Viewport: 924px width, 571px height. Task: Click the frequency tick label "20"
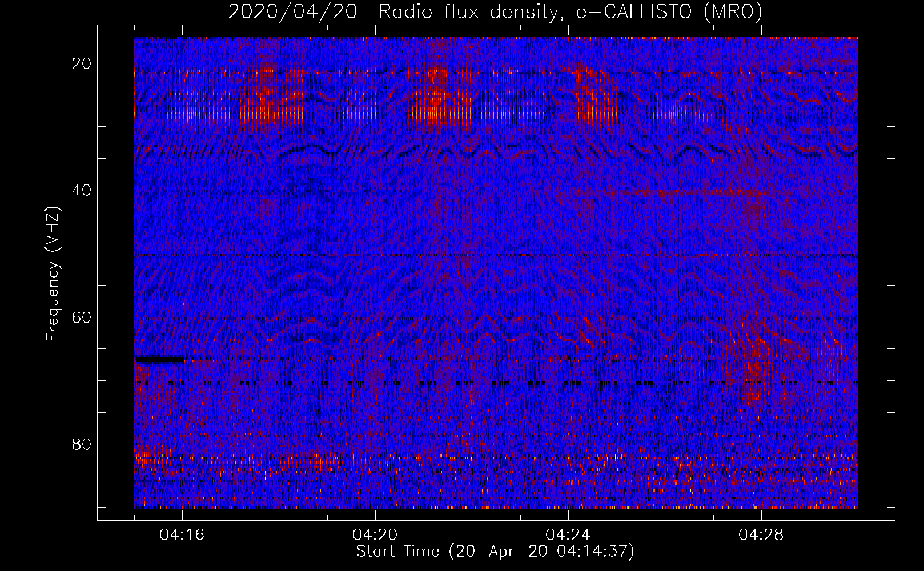(x=82, y=63)
